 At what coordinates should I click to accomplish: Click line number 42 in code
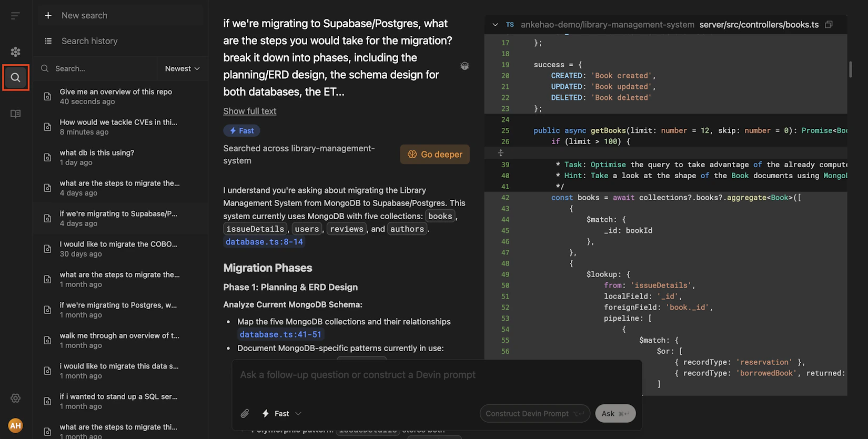(x=505, y=198)
